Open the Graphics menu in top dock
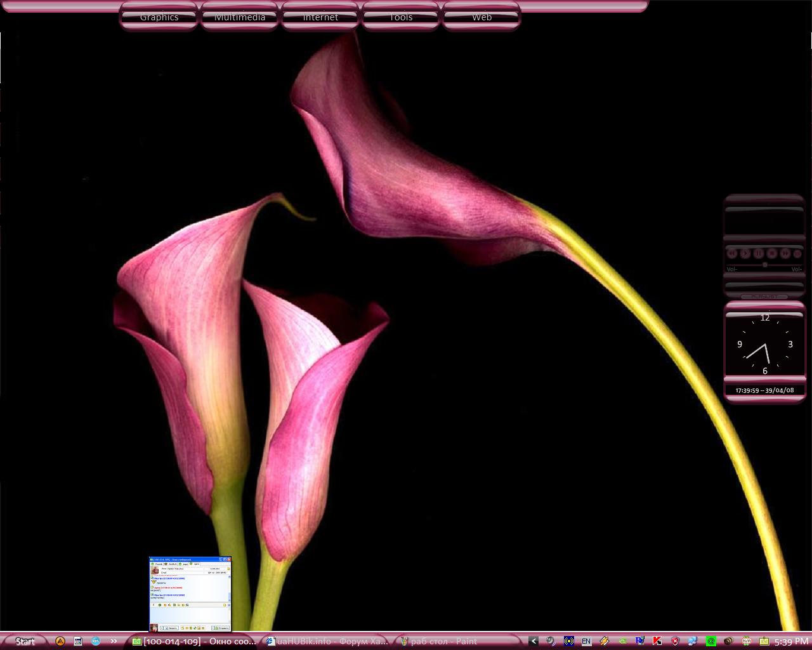This screenshot has width=812, height=650. [159, 17]
